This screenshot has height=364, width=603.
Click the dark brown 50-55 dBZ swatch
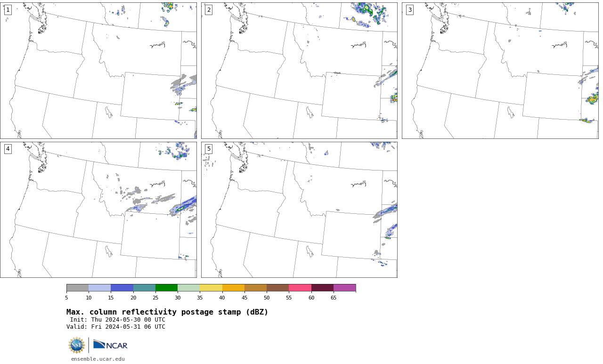point(278,288)
